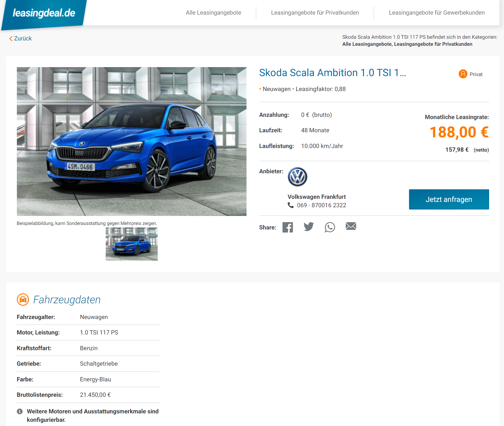Click the Privat label text
Image resolution: width=504 pixels, height=426 pixels.
(x=476, y=74)
